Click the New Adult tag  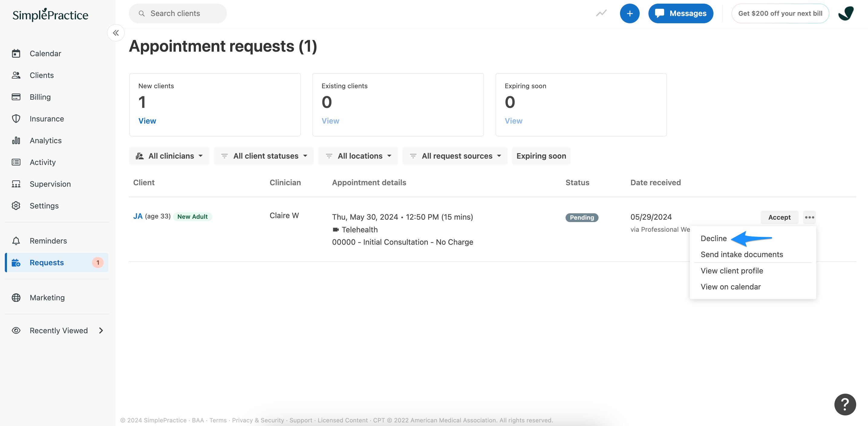[x=192, y=216]
